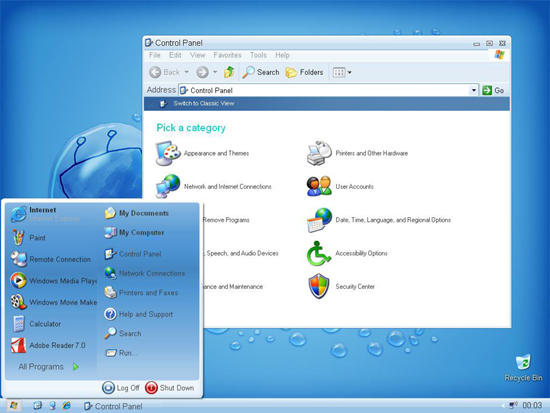Open Printers and Faxes in Start menu
Viewport: 550px width, 413px height.
coord(141,292)
